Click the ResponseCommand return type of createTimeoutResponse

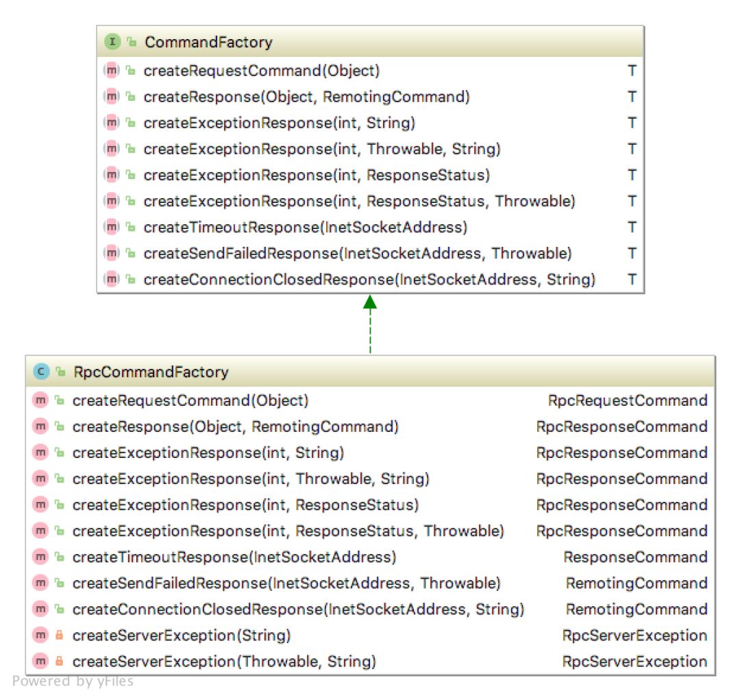click(635, 557)
